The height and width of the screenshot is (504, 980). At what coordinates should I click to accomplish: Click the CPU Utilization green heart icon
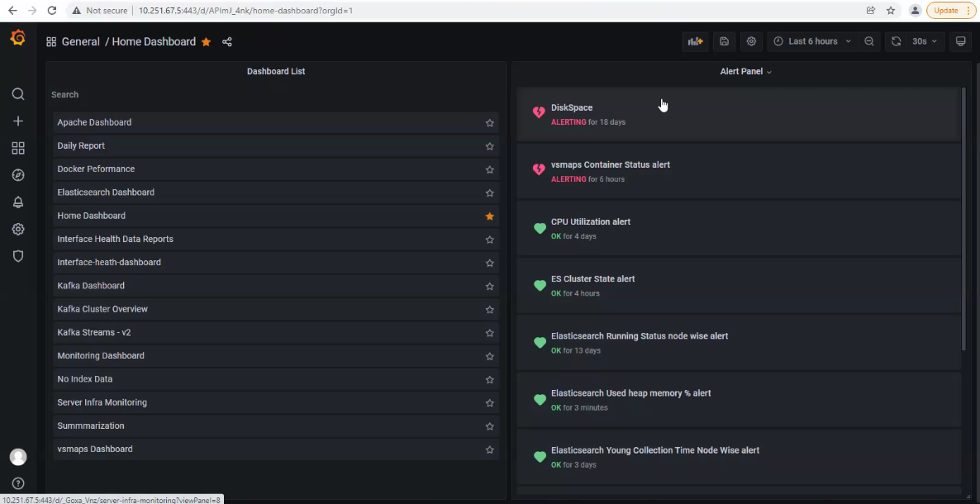pos(540,228)
